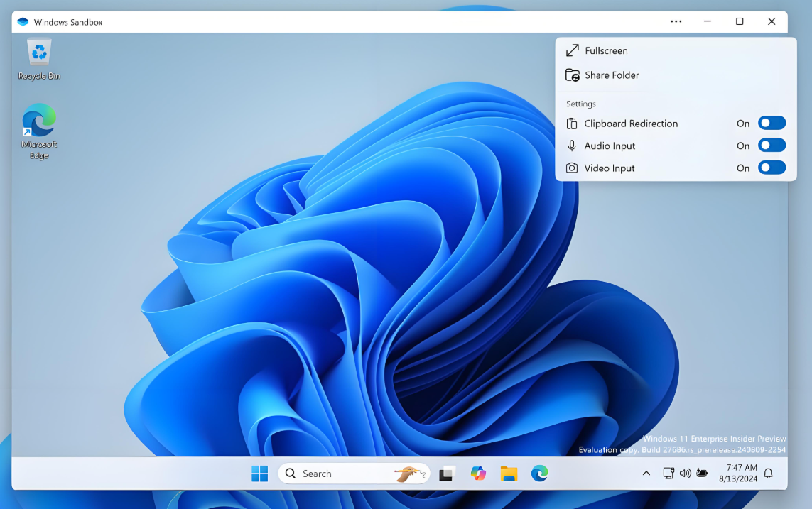The image size is (812, 509).
Task: Disable Audio Input
Action: coord(772,146)
